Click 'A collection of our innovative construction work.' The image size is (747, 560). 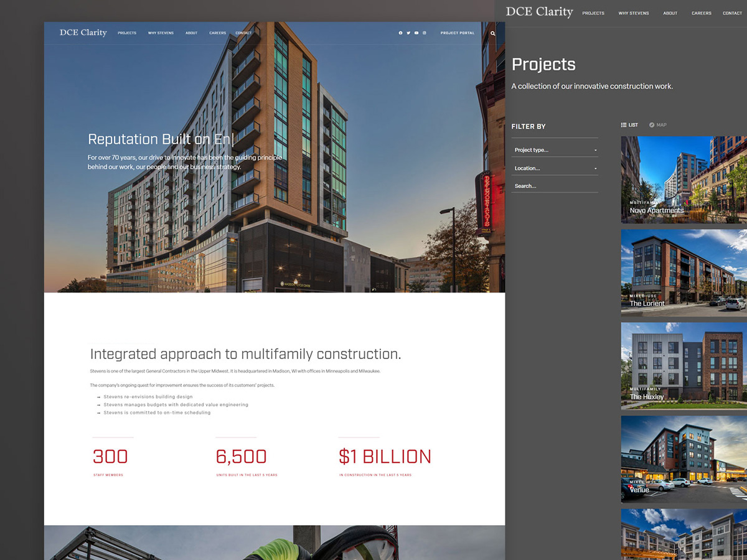tap(592, 86)
